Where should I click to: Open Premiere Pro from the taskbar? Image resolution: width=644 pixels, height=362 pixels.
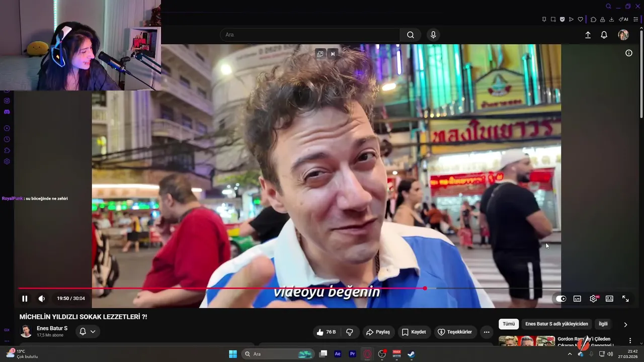coord(353,354)
